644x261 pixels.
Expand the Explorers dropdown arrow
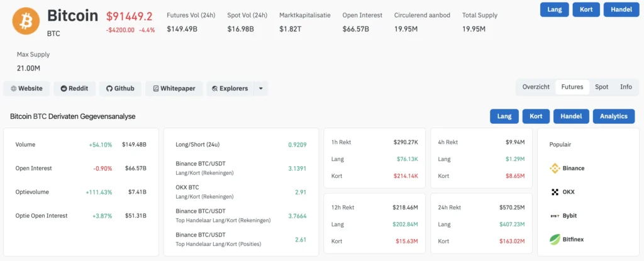click(261, 89)
